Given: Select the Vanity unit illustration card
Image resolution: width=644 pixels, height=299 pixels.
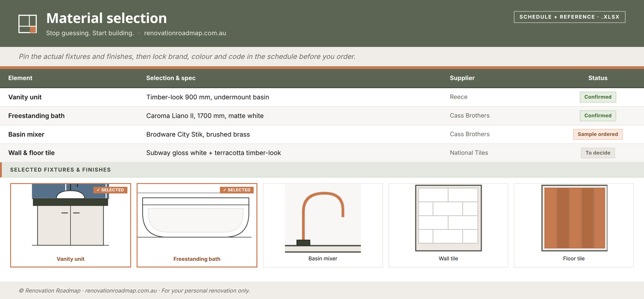Looking at the screenshot, I should tap(70, 225).
